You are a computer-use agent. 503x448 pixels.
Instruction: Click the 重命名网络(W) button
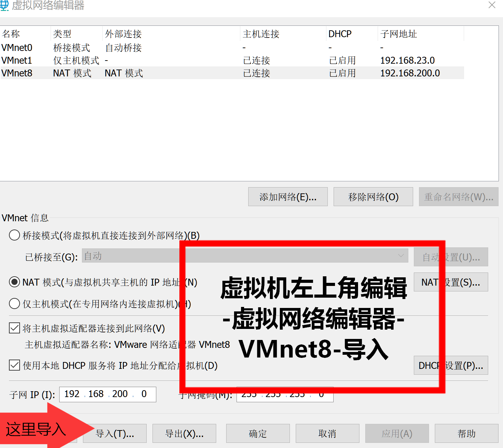point(458,196)
